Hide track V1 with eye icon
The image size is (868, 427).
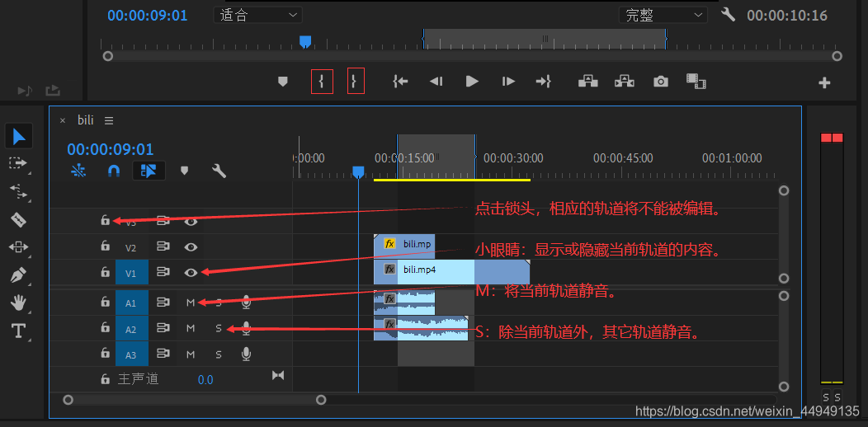pyautogui.click(x=191, y=273)
